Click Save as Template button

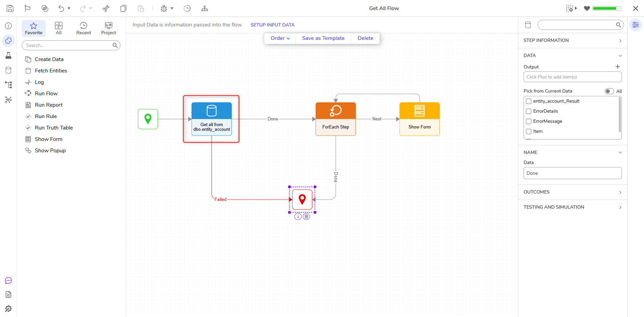point(323,38)
